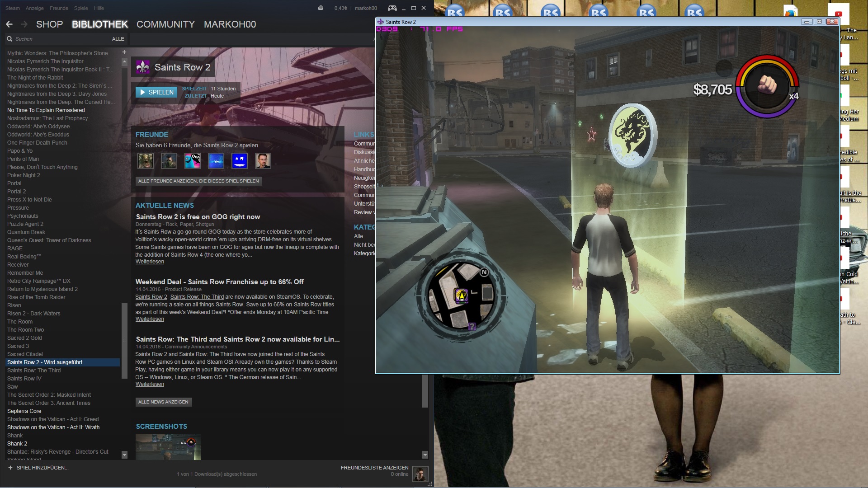
Task: Open the first screenshot thumbnail
Action: point(168,446)
